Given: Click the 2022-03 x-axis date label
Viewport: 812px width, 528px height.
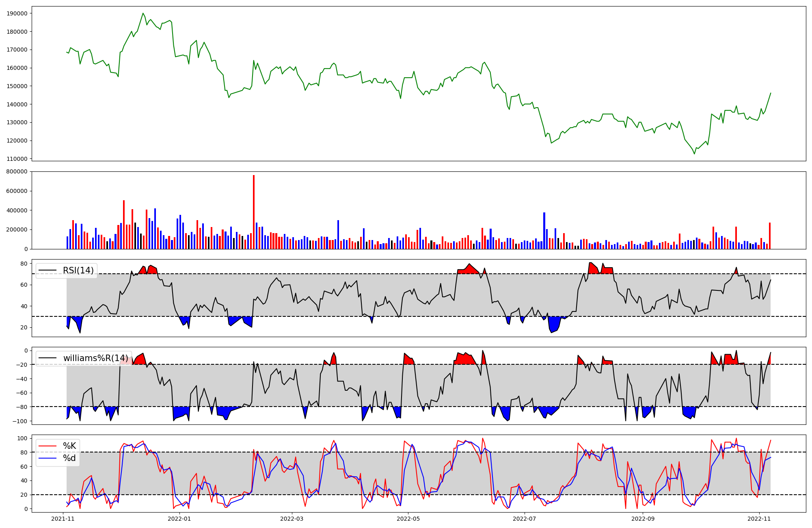Looking at the screenshot, I should coord(292,519).
